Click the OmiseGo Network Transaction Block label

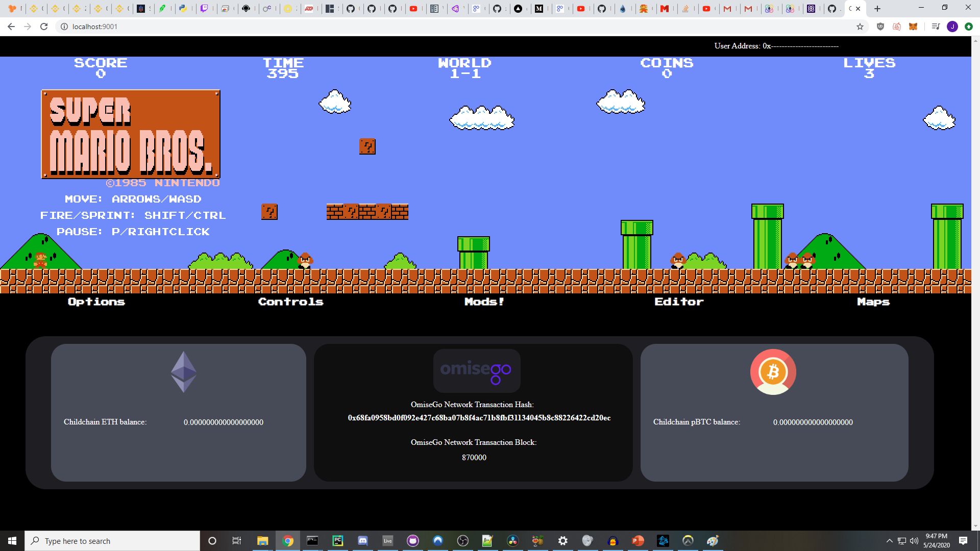coord(474,442)
